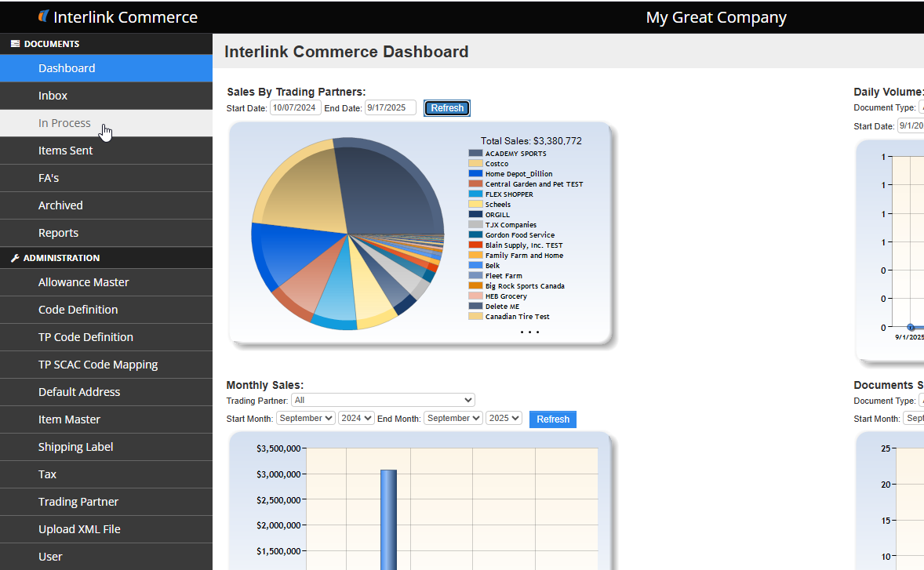
Task: Refresh the Monthly Sales chart
Action: [x=553, y=419]
